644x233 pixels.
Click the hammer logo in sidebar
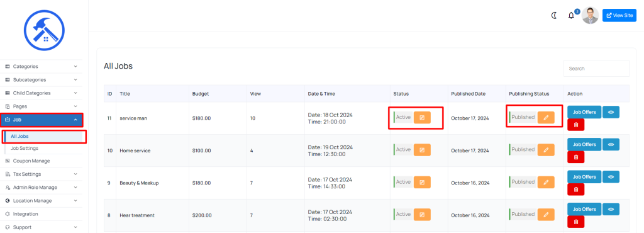coord(45,30)
